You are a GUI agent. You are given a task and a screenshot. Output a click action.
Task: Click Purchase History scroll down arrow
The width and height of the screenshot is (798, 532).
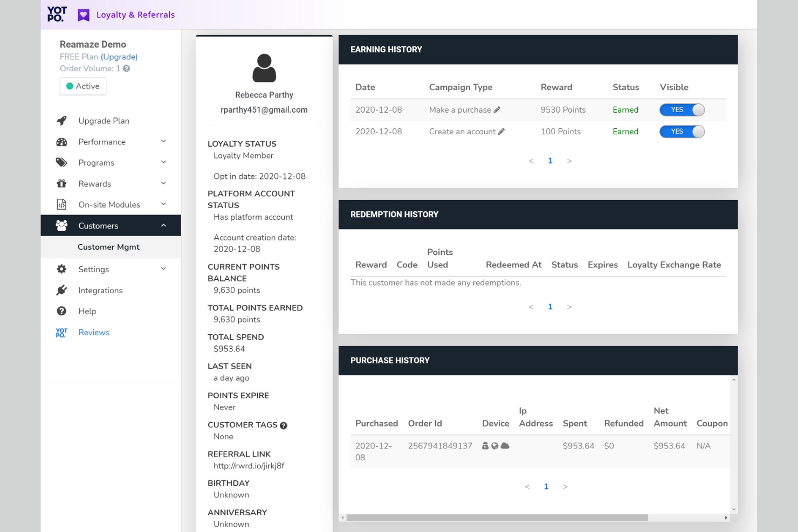click(x=734, y=509)
